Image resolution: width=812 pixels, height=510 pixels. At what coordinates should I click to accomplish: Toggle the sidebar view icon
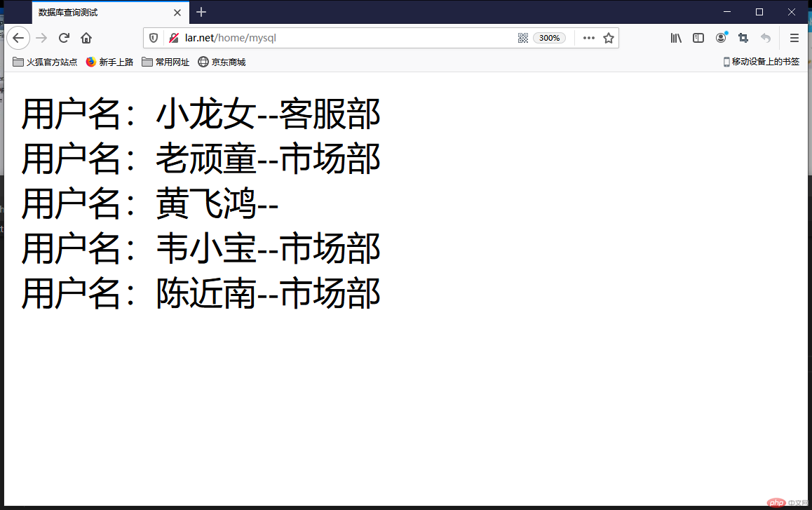pyautogui.click(x=698, y=38)
